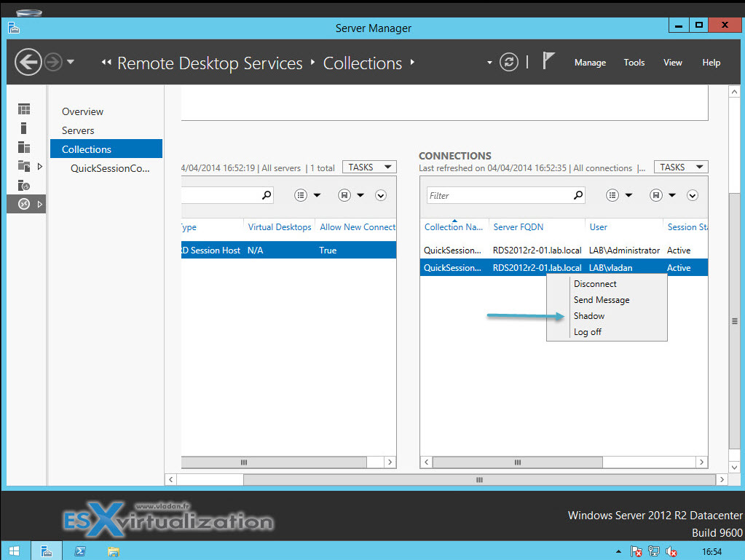
Task: Open the Tools menu
Action: pyautogui.click(x=634, y=62)
